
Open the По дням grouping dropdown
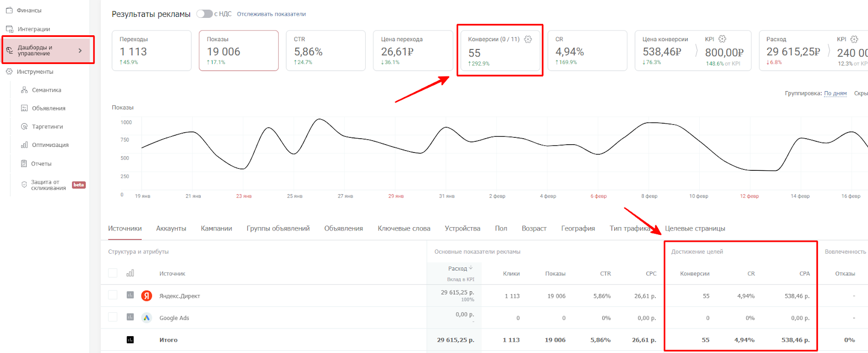pyautogui.click(x=835, y=93)
